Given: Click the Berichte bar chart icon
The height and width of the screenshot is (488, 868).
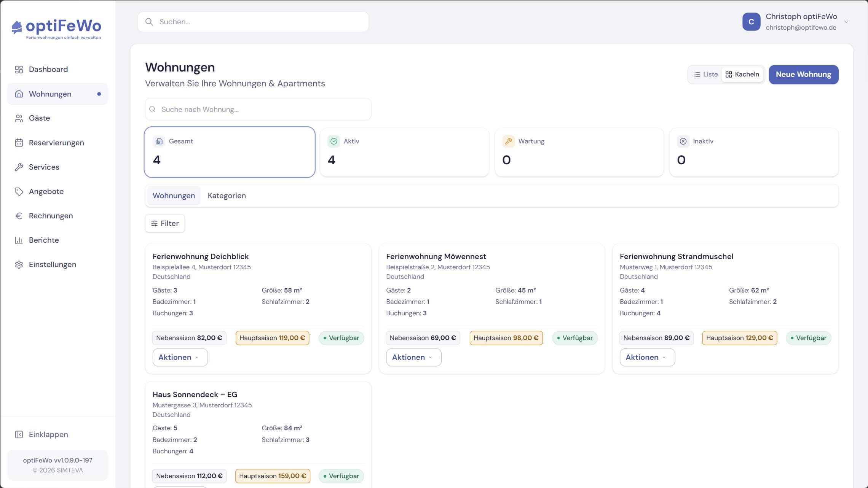Looking at the screenshot, I should [x=19, y=240].
